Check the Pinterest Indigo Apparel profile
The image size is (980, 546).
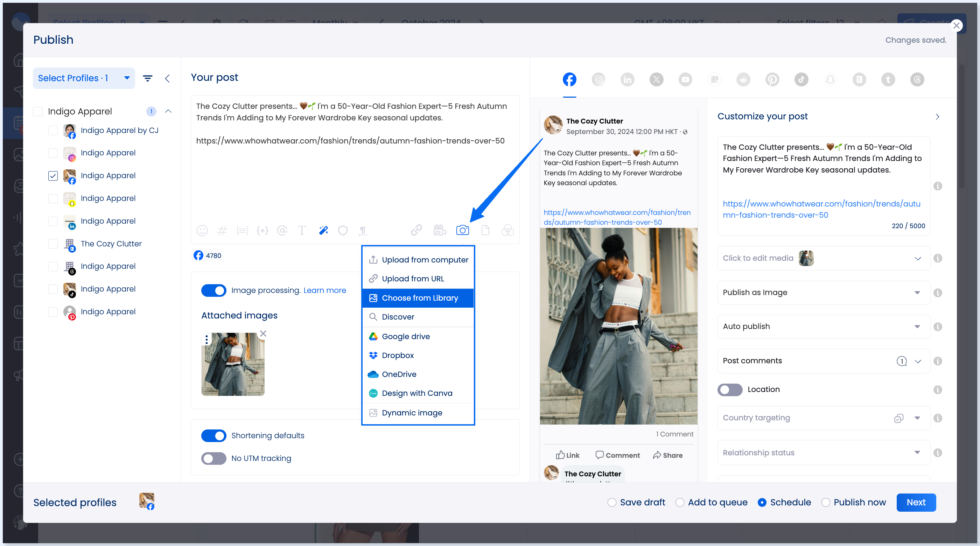(x=53, y=311)
